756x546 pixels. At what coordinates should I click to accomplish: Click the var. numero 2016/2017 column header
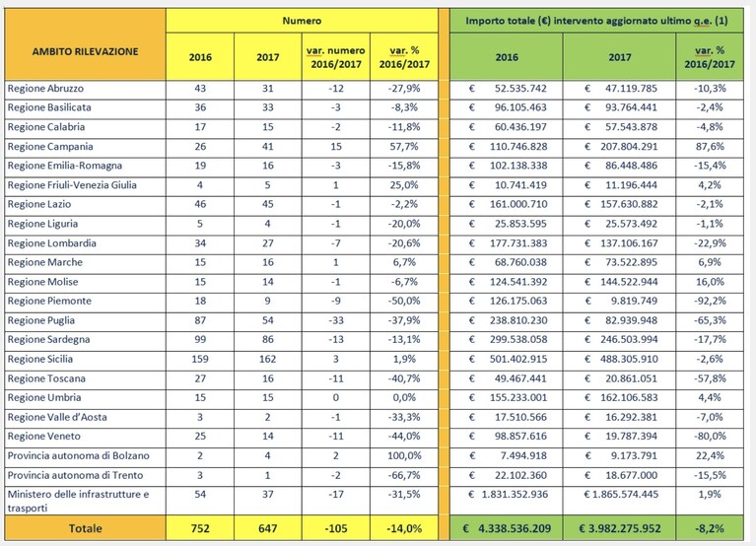(x=336, y=57)
